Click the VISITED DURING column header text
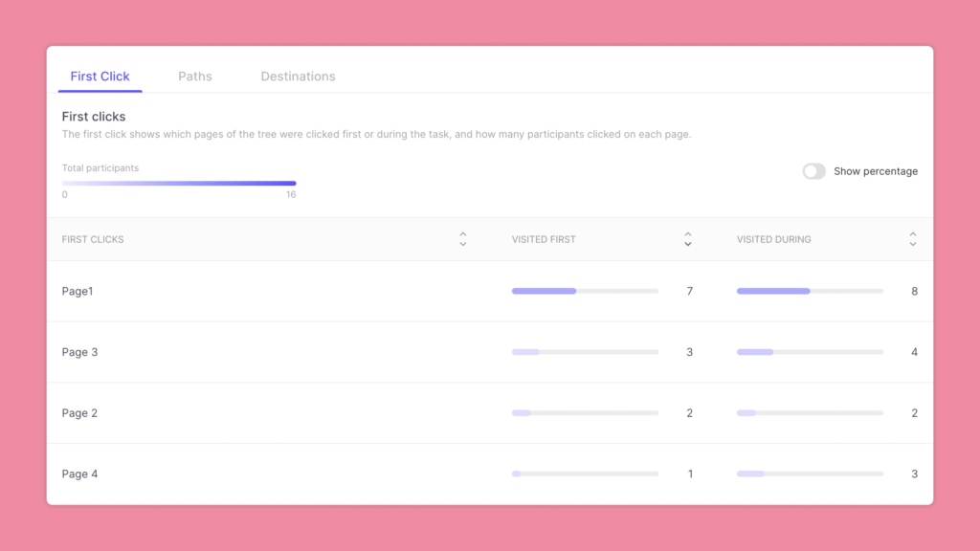Screen dimensions: 980x551 click(773, 239)
